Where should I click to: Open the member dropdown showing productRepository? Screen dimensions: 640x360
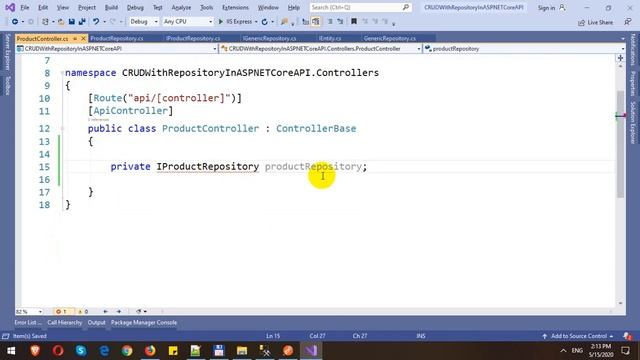(524, 49)
